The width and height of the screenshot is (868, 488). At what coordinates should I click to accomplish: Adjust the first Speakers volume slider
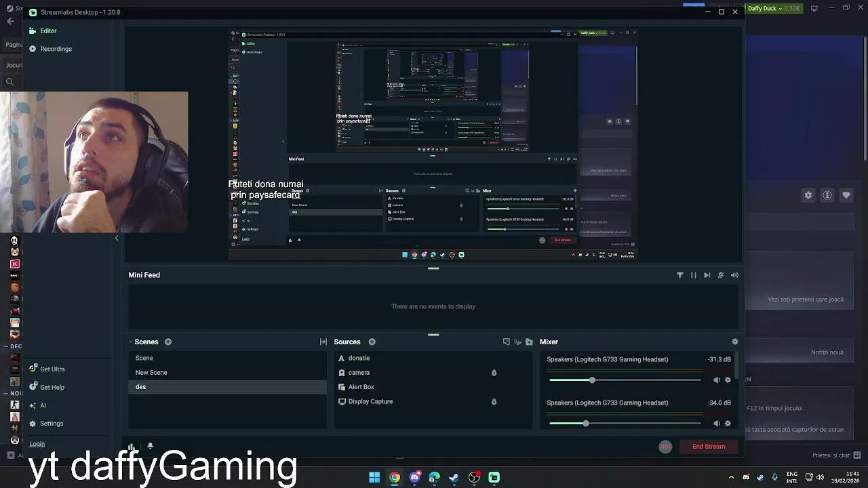(x=625, y=380)
